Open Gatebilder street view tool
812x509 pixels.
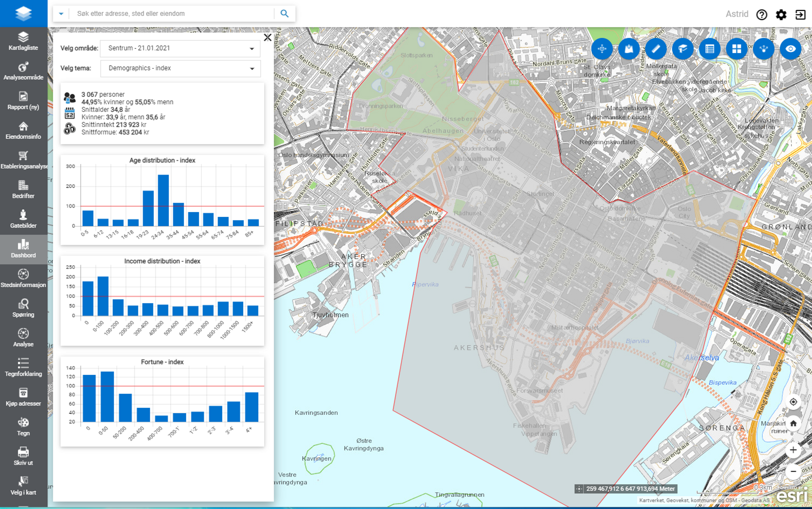23,219
